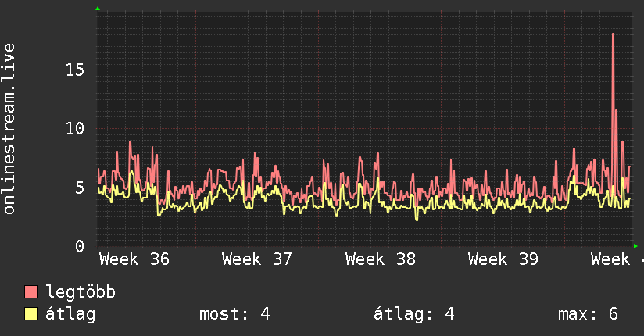Click the pink legtöbb legend swatch
This screenshot has height=336, width=644.
[30, 292]
